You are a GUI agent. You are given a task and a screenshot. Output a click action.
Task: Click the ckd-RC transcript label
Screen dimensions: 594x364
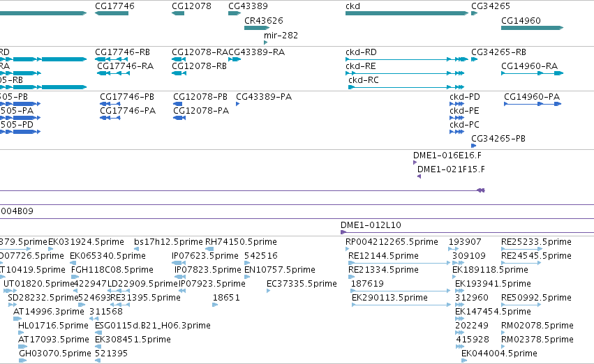click(x=364, y=79)
